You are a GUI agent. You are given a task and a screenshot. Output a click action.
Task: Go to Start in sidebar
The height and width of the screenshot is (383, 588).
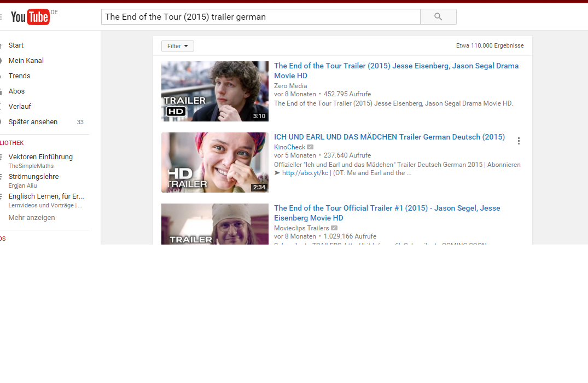point(16,45)
